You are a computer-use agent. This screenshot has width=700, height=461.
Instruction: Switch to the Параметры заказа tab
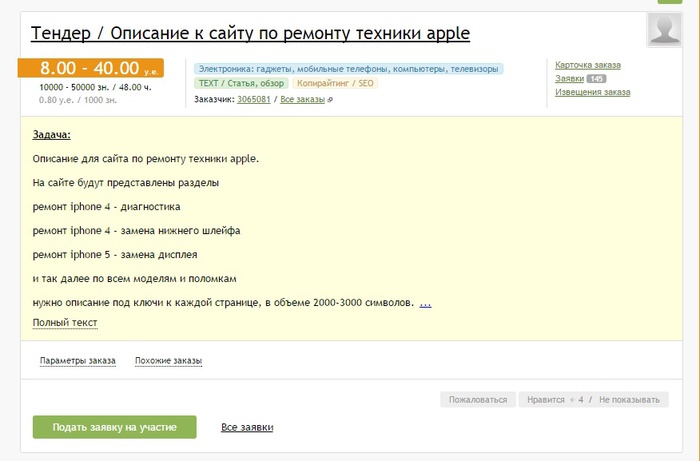click(78, 361)
